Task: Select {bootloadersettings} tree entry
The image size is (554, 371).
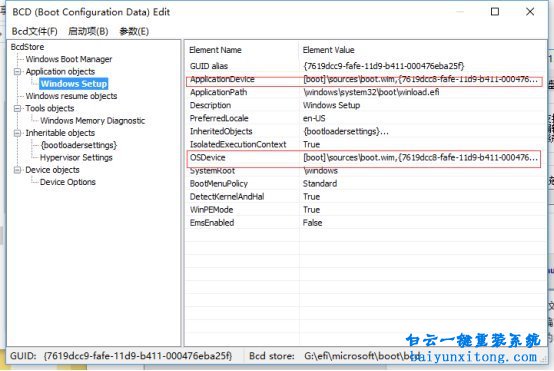Action: tap(79, 145)
